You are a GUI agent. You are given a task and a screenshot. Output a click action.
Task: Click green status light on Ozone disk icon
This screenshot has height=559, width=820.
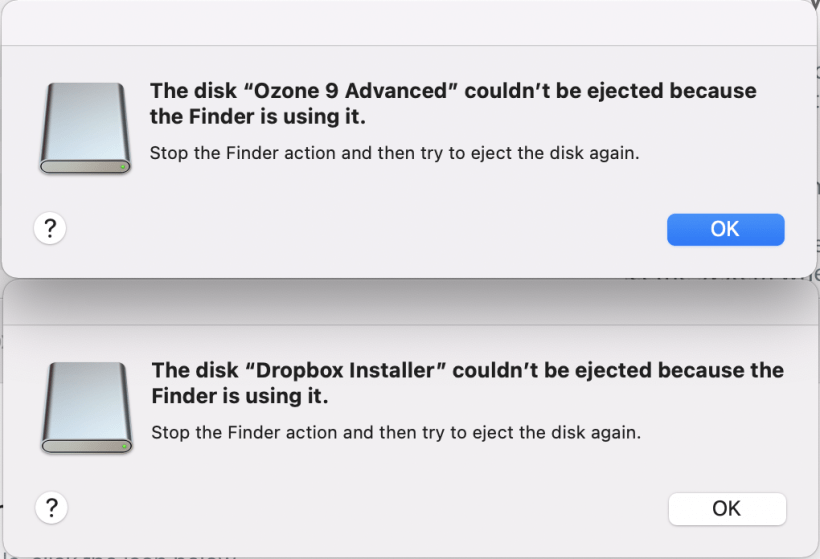[x=123, y=166]
